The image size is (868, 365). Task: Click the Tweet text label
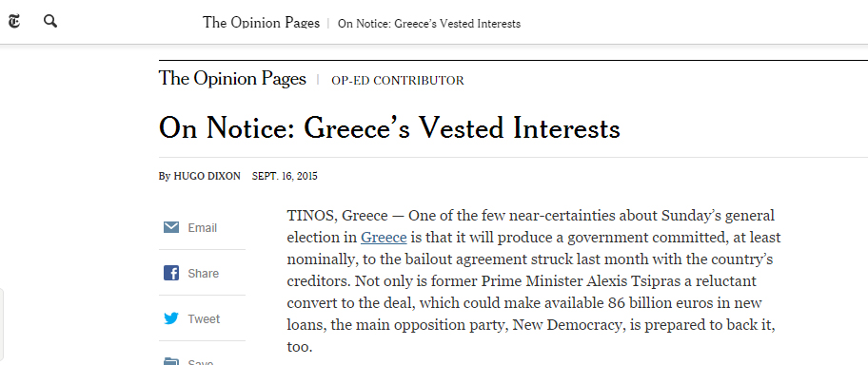point(204,319)
